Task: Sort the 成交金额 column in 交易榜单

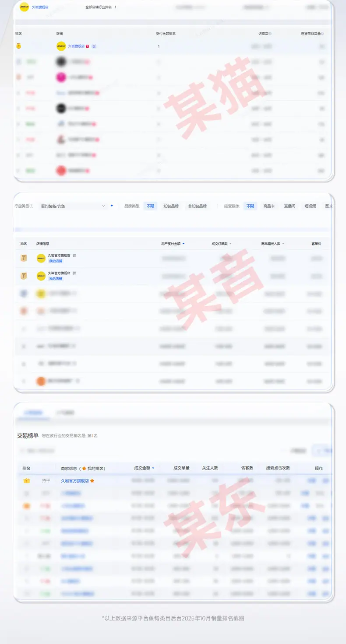Action: [153, 468]
